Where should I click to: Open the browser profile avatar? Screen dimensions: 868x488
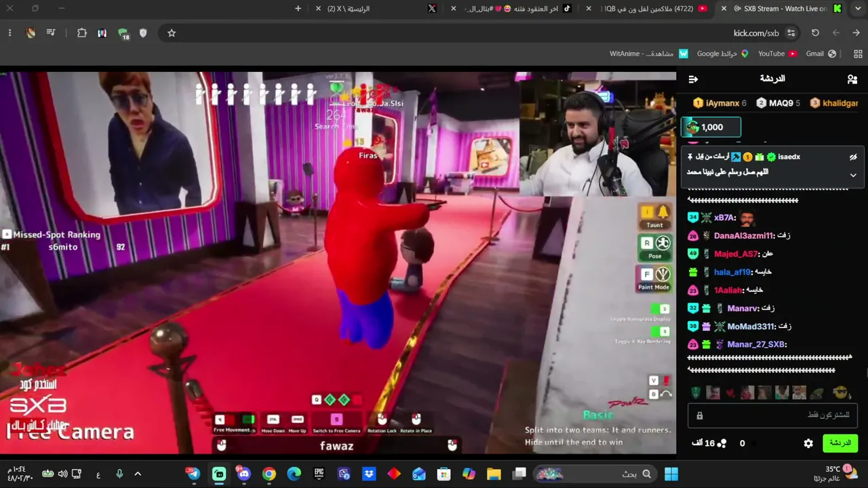31,33
